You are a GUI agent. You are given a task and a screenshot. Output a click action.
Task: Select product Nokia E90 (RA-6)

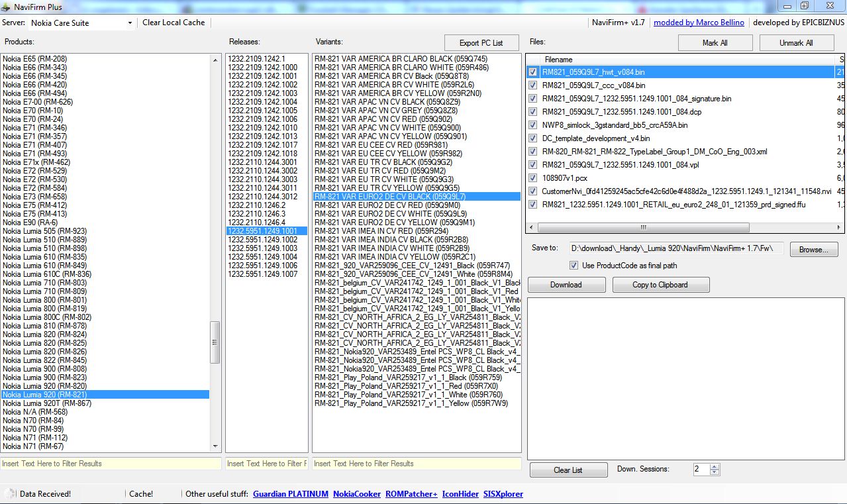[x=105, y=223]
